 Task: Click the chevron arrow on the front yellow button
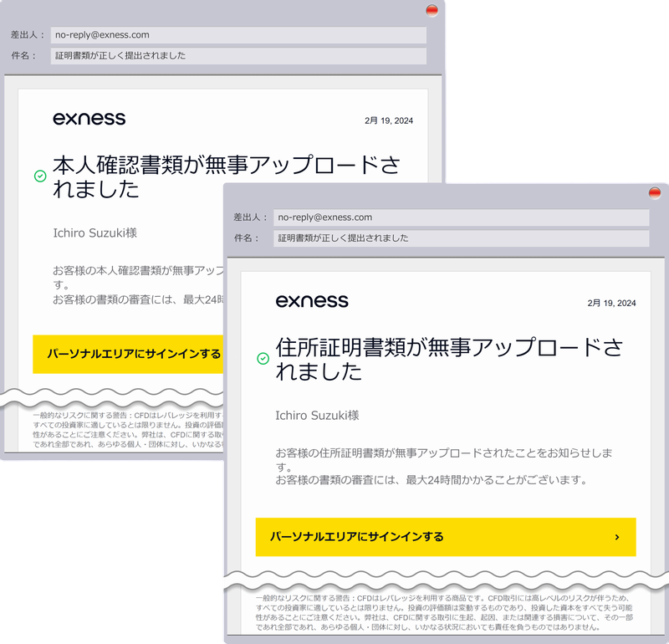pos(617,537)
